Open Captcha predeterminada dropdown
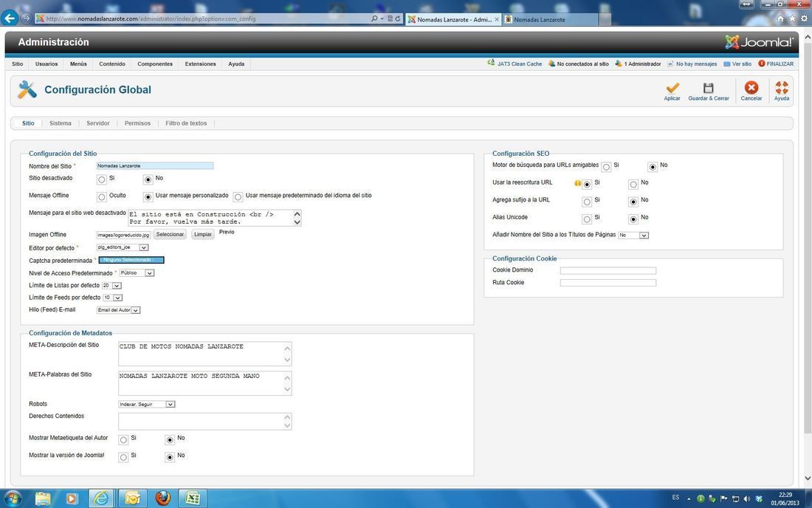Screen dimensions: 812x508 coord(131,260)
